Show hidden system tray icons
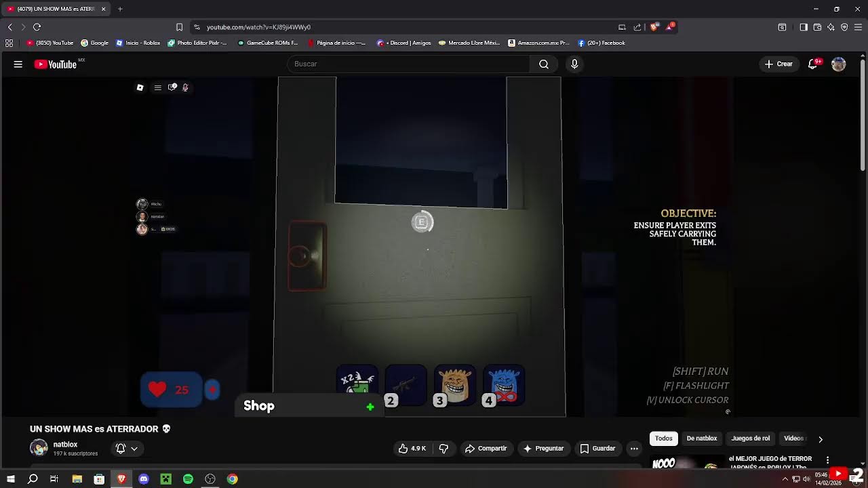 (x=785, y=479)
